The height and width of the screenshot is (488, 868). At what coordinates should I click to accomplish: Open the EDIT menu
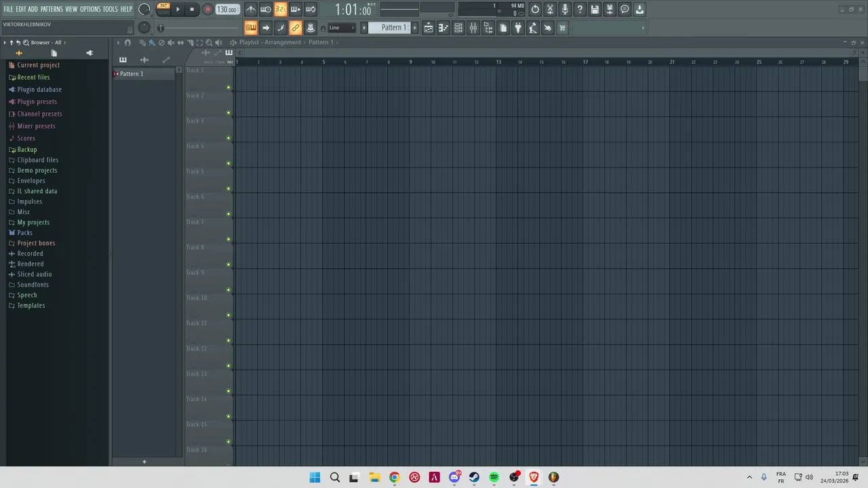point(21,9)
